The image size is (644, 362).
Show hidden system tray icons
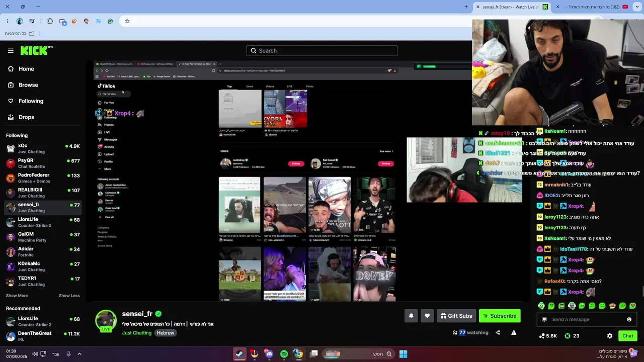pyautogui.click(x=79, y=354)
